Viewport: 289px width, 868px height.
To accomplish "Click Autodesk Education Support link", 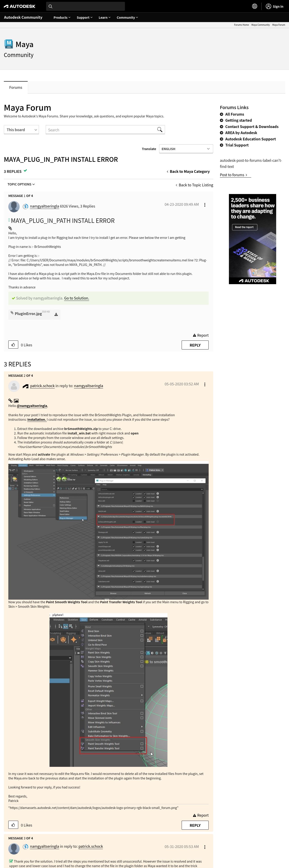I will 250,139.
